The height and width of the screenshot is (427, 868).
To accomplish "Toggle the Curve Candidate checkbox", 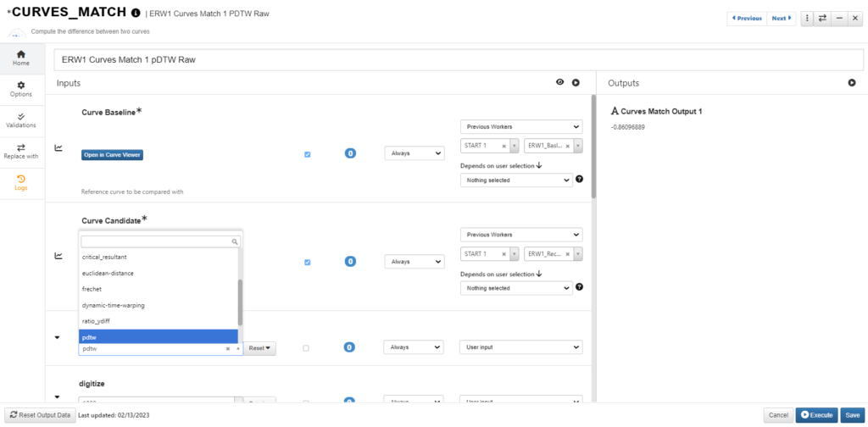I will point(307,262).
